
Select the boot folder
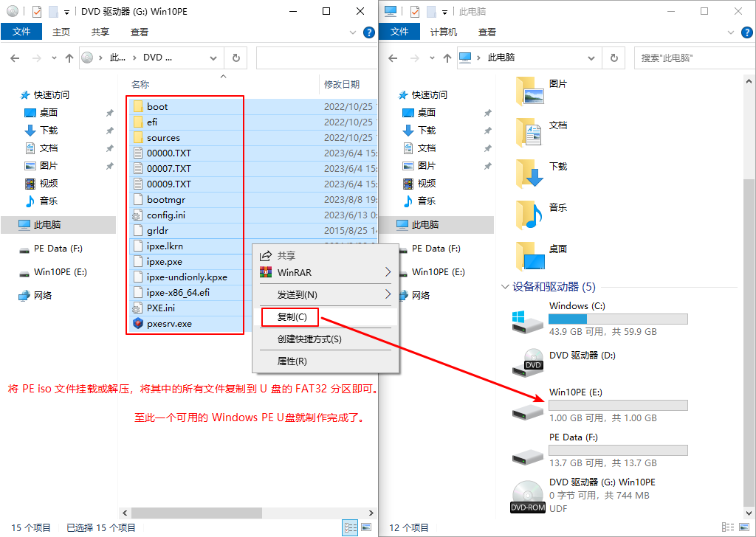158,106
